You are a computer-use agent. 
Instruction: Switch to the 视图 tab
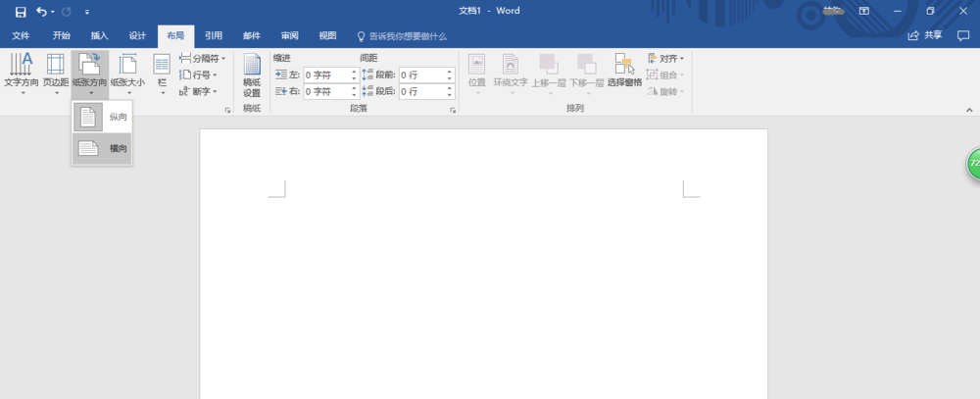click(327, 35)
